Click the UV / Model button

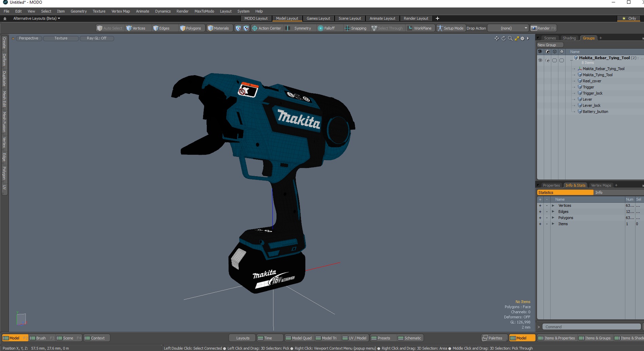point(354,338)
